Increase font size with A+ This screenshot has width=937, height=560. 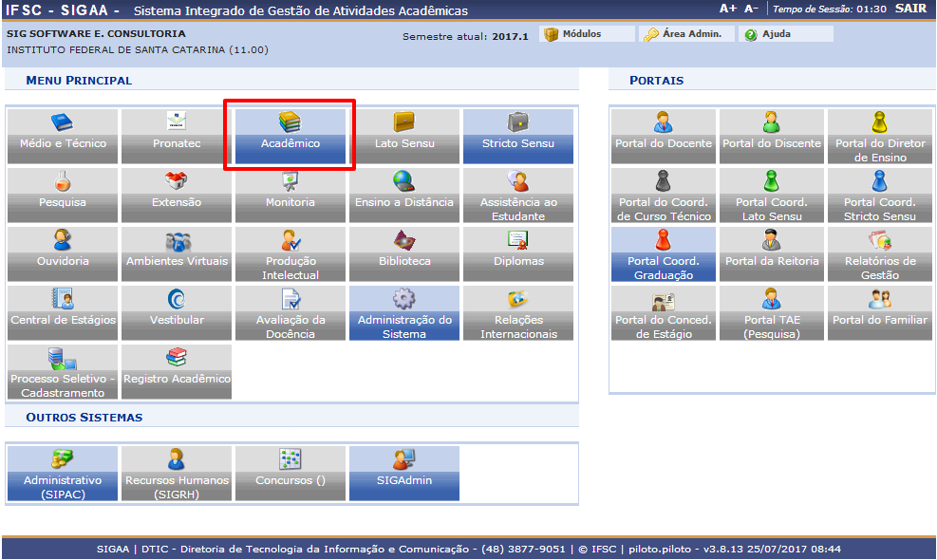[727, 9]
